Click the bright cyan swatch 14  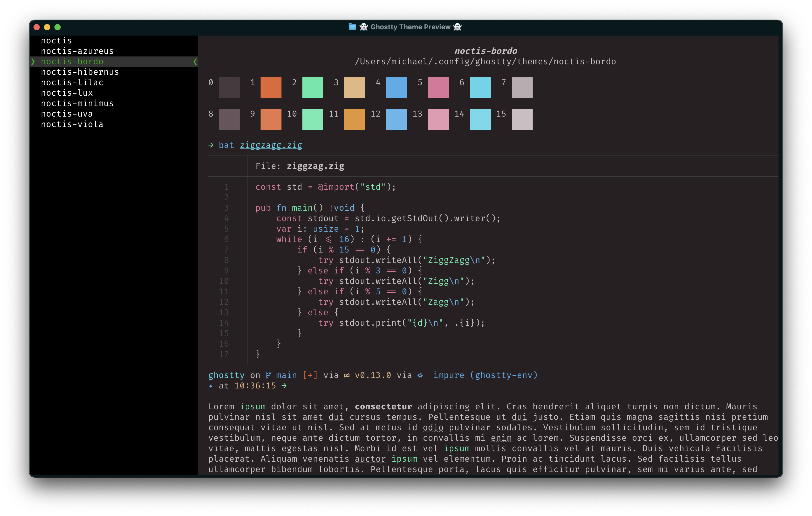click(480, 119)
